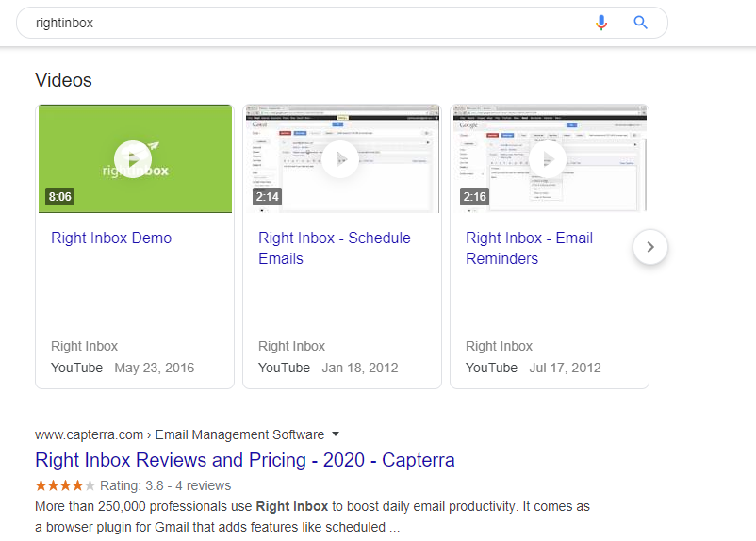Image resolution: width=756 pixels, height=541 pixels.
Task: Click the star rating of Capterra result
Action: click(x=65, y=485)
